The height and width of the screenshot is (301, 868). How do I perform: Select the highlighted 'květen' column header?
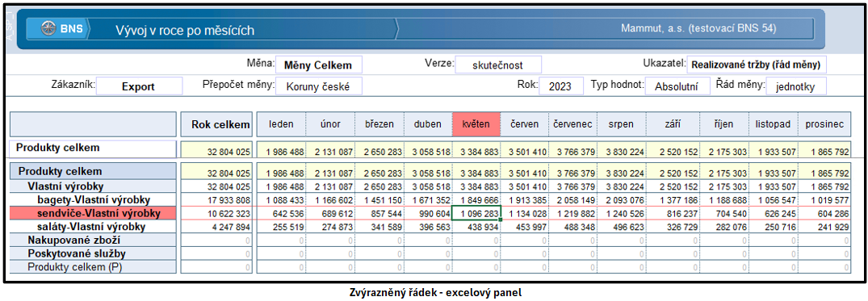point(476,124)
